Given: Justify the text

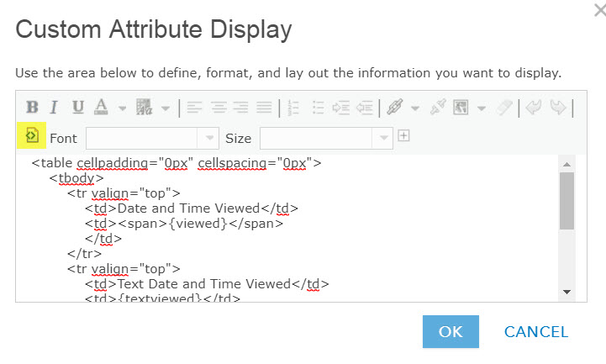Looking at the screenshot, I should point(265,108).
